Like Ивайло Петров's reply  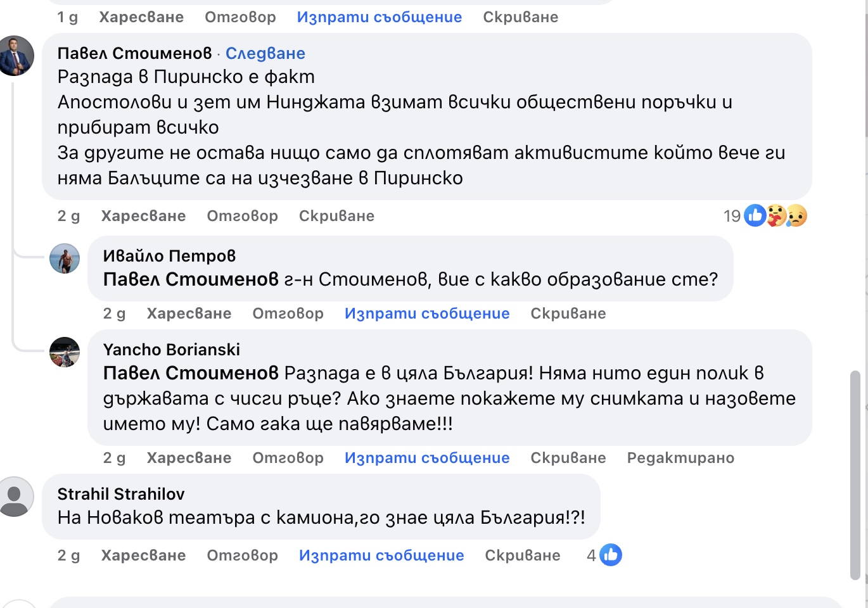189,313
